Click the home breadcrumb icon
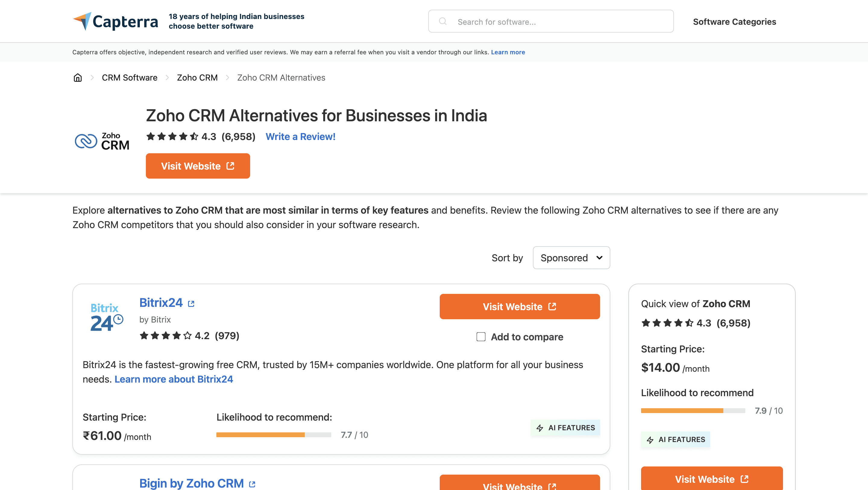This screenshot has height=490, width=868. [77, 78]
